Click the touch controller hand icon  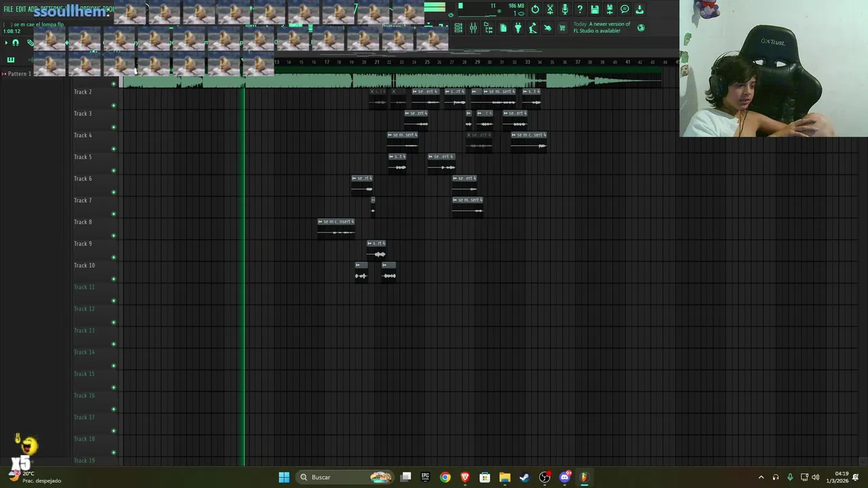(548, 28)
